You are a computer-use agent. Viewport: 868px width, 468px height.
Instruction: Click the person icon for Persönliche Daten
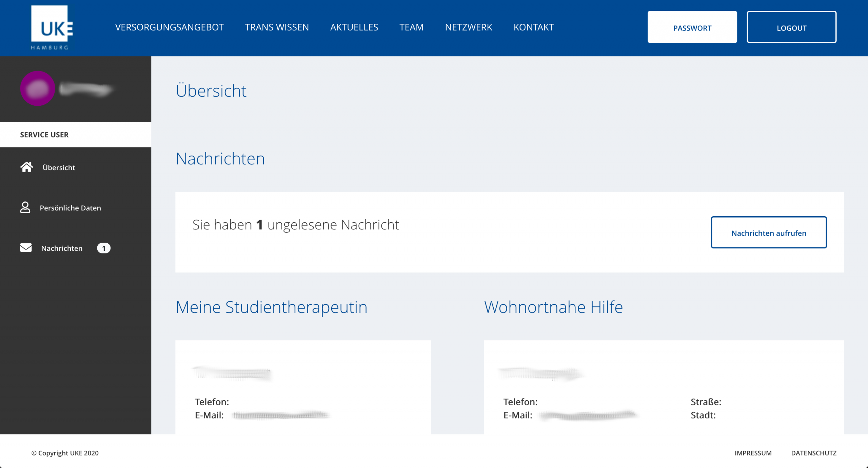pyautogui.click(x=25, y=207)
